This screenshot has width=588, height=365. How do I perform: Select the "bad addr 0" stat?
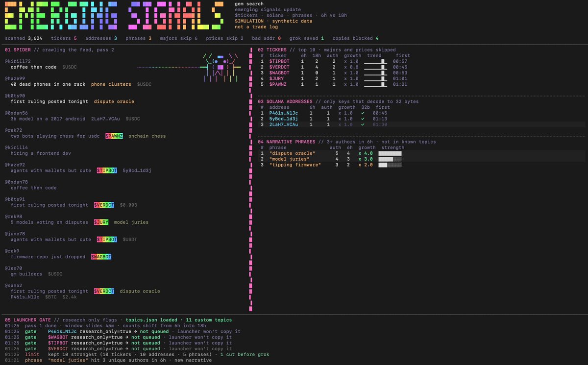tap(266, 38)
